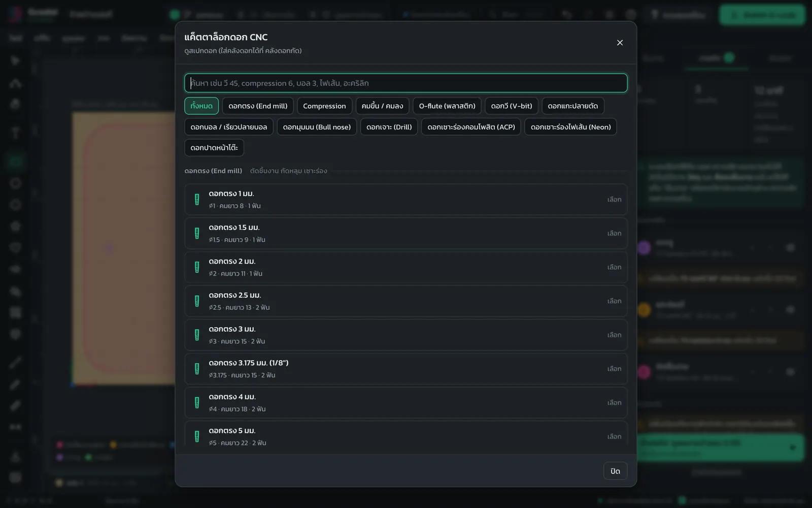Image resolution: width=812 pixels, height=508 pixels.
Task: Click the แค็ตตาล็อกดอก CNC dialog title
Action: tap(226, 37)
